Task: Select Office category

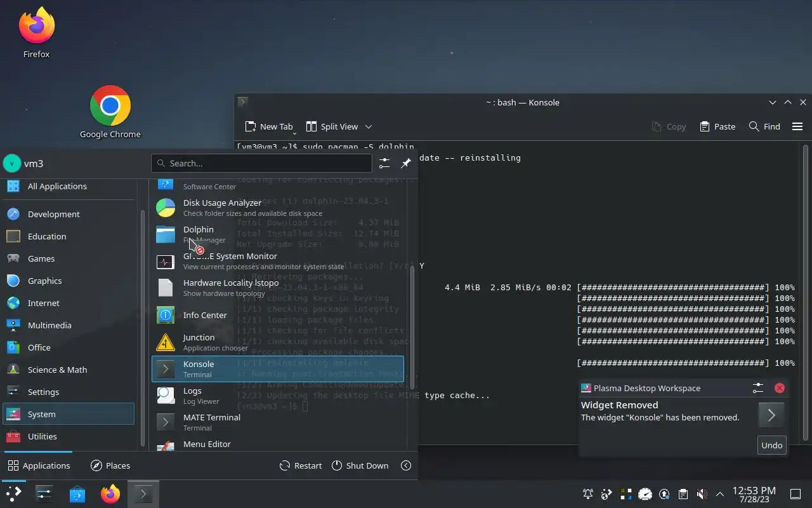Action: 69,347
